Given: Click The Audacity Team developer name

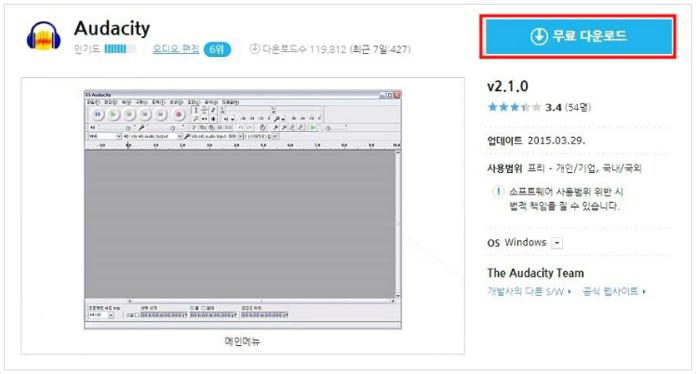Looking at the screenshot, I should (x=535, y=273).
